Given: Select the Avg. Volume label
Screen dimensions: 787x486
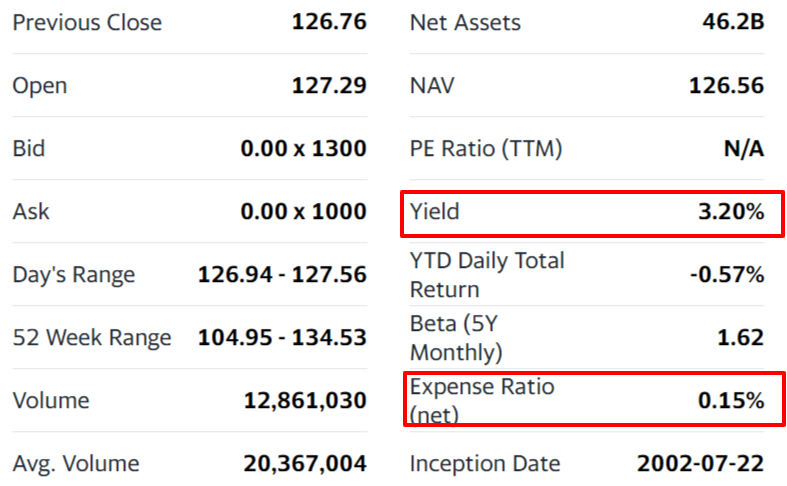Looking at the screenshot, I should [76, 464].
